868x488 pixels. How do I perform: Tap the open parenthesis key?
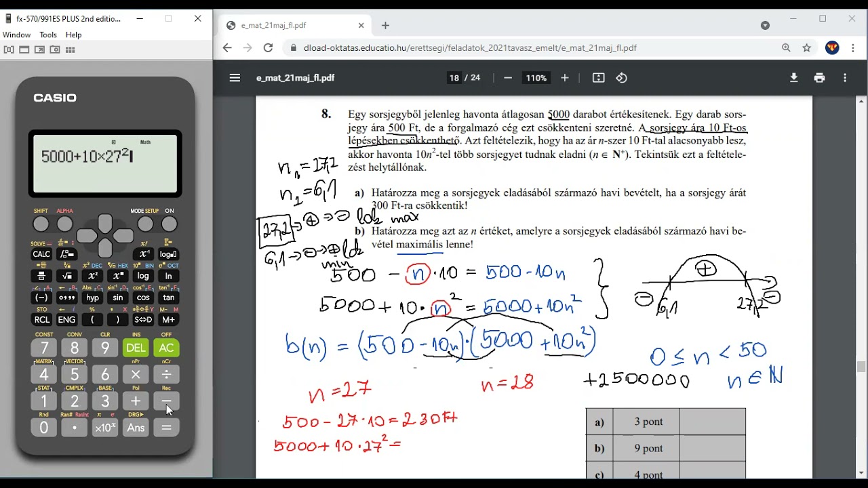pyautogui.click(x=92, y=319)
